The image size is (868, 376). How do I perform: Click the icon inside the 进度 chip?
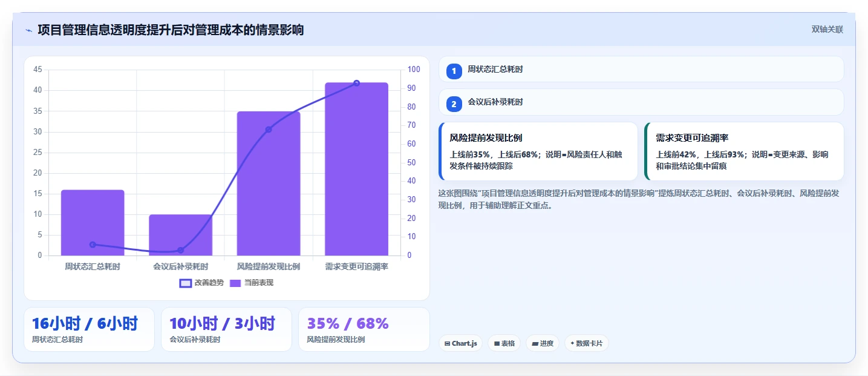tap(535, 343)
